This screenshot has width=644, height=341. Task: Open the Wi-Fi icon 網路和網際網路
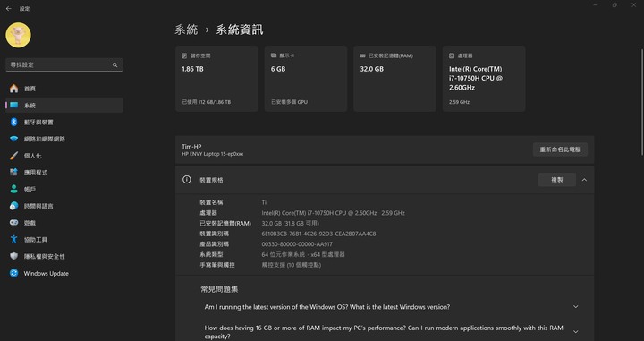[14, 139]
